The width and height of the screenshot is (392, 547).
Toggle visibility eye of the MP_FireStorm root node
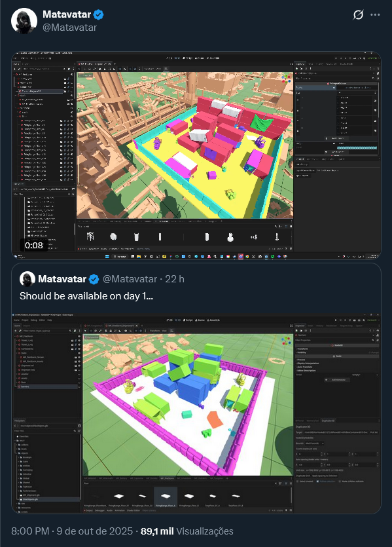tap(79, 336)
